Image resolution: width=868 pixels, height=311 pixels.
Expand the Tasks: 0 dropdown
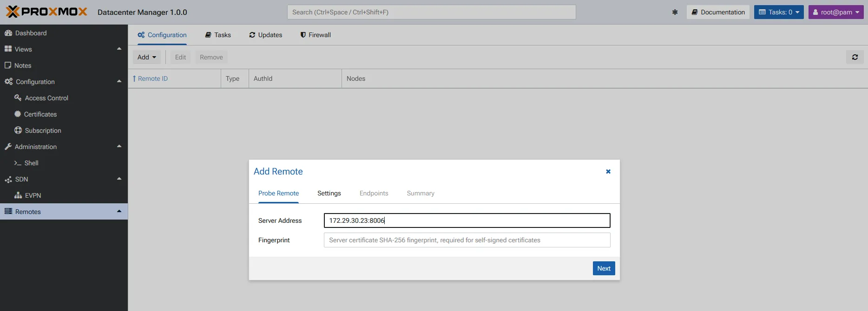(779, 12)
